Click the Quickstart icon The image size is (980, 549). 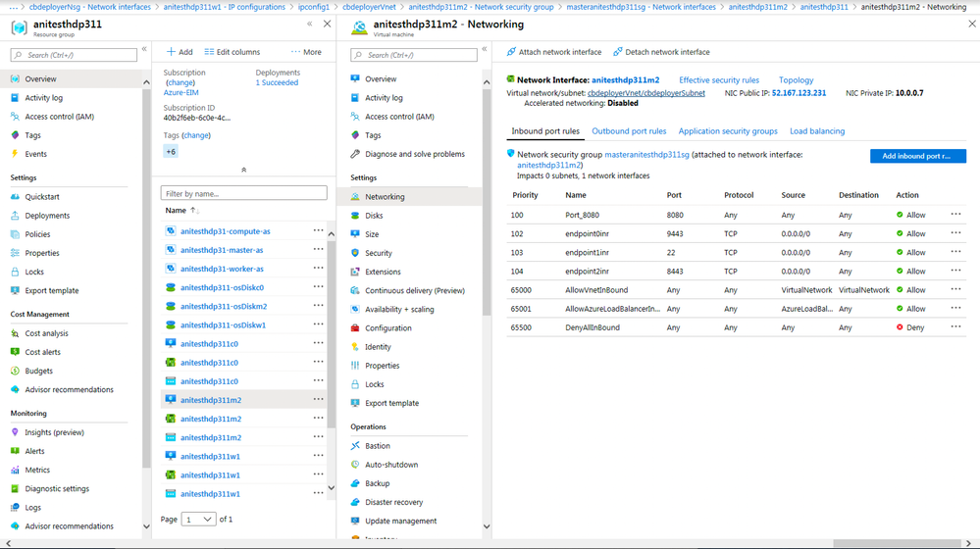tap(15, 197)
